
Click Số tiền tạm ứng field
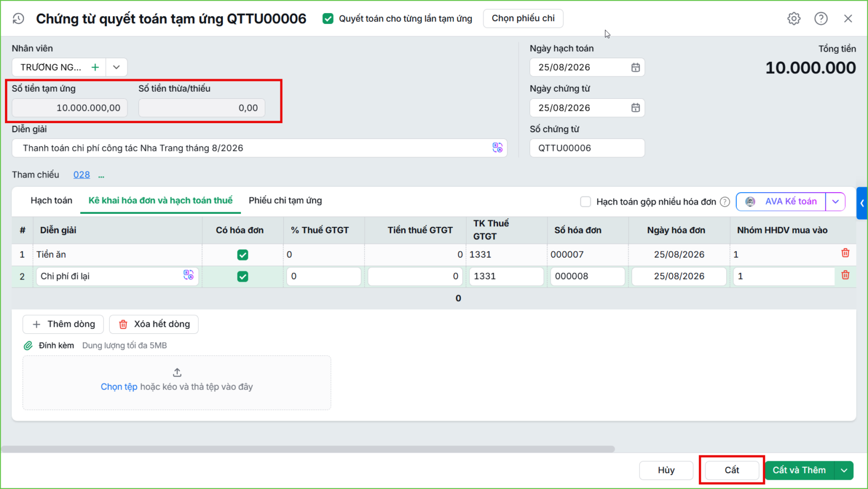coord(70,107)
